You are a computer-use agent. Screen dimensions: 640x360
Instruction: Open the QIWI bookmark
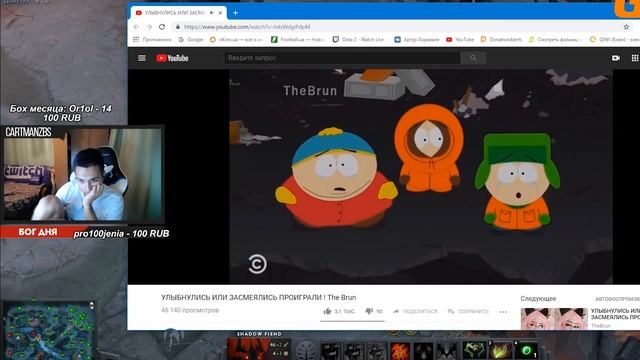click(615, 40)
